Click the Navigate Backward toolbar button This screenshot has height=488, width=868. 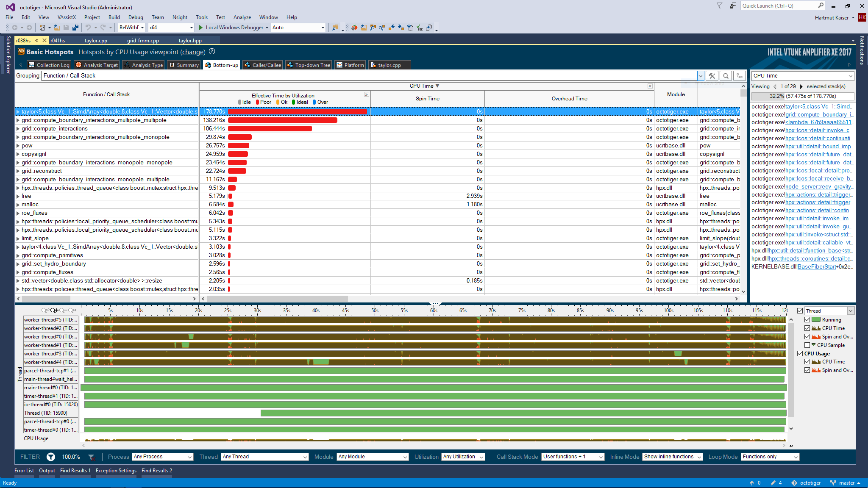pyautogui.click(x=14, y=28)
